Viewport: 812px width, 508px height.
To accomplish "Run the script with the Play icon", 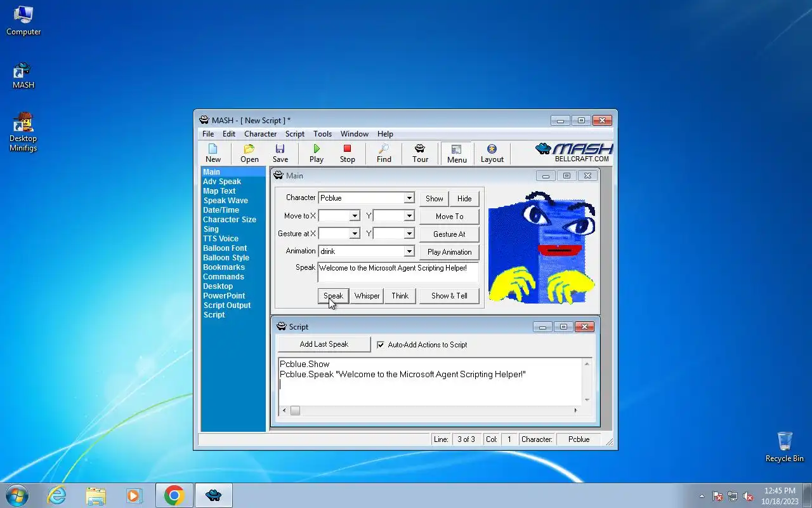I will (x=317, y=153).
